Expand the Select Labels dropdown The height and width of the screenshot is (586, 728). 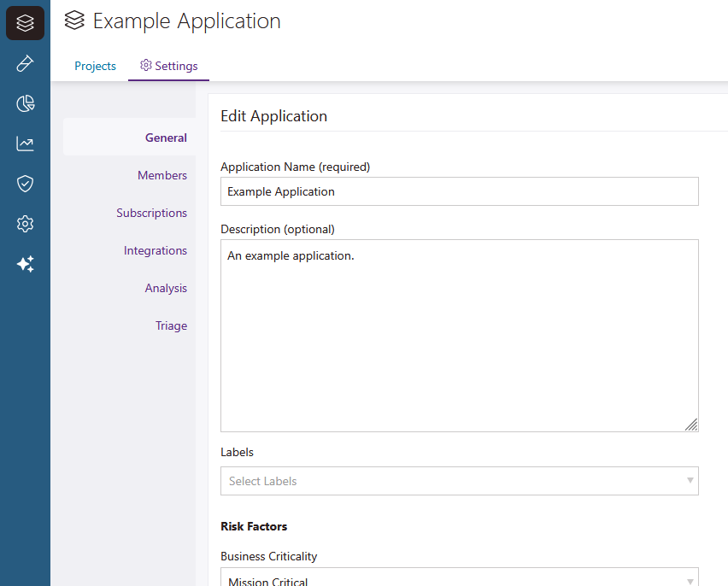pyautogui.click(x=459, y=481)
